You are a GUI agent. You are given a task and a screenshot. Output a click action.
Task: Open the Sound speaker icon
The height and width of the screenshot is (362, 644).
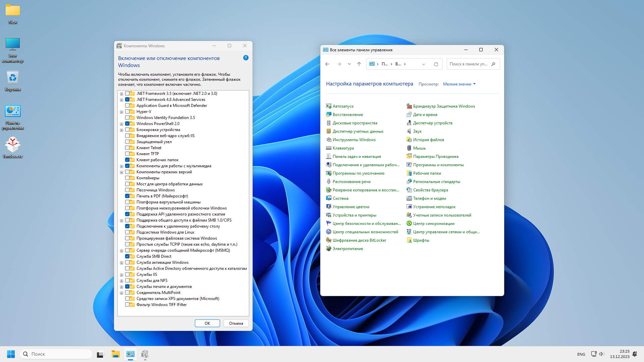click(x=409, y=131)
